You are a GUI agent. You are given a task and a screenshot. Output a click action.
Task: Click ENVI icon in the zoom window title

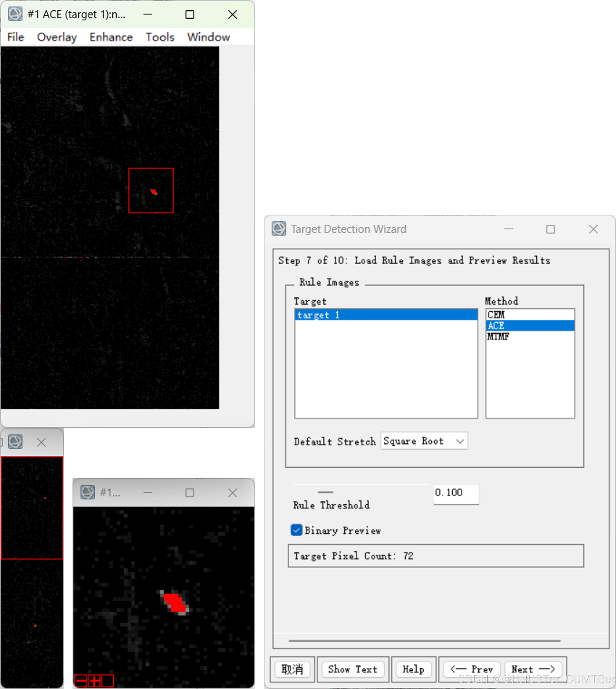pos(88,492)
